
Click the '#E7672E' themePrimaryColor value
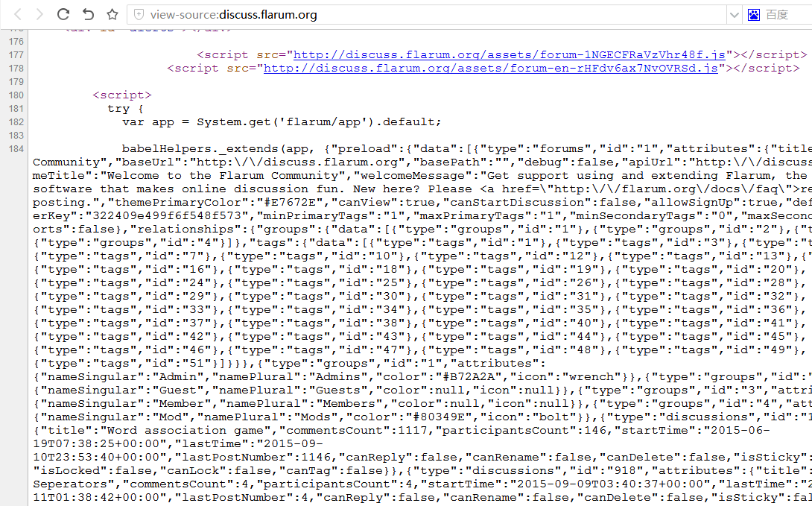point(290,203)
